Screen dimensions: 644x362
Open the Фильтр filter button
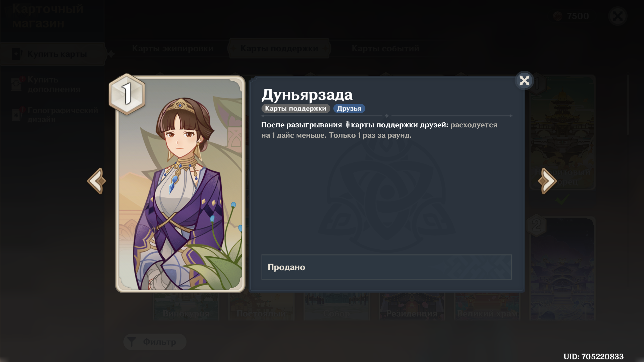click(155, 342)
